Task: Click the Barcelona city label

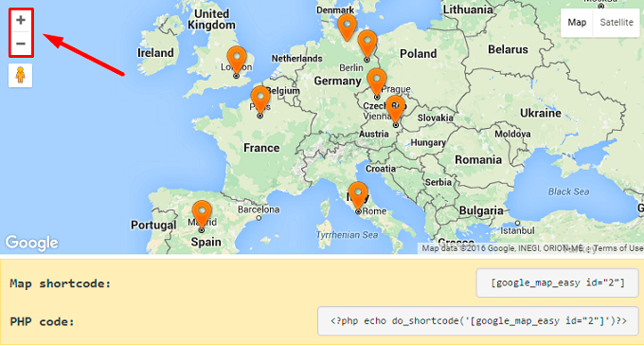Action: coord(259,209)
